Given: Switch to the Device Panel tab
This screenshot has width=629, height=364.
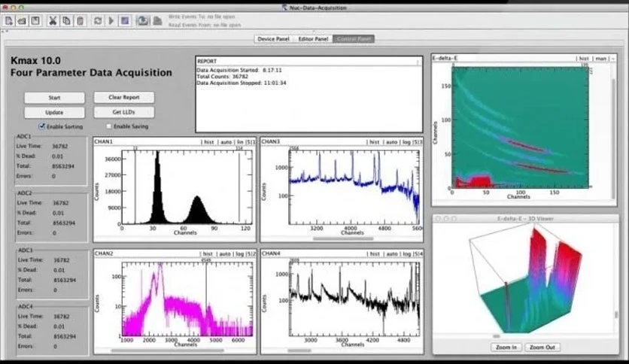Looking at the screenshot, I should click(x=273, y=39).
